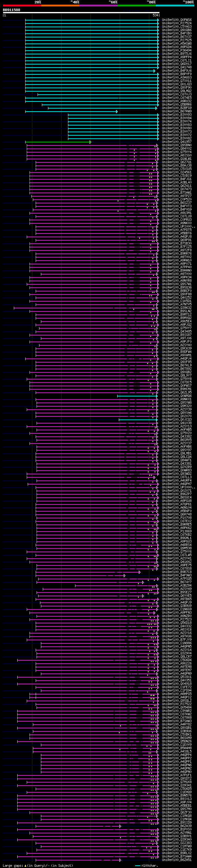Select the UniRef100_Q41748 label
This screenshot has height=868, width=197.
(176, 67)
